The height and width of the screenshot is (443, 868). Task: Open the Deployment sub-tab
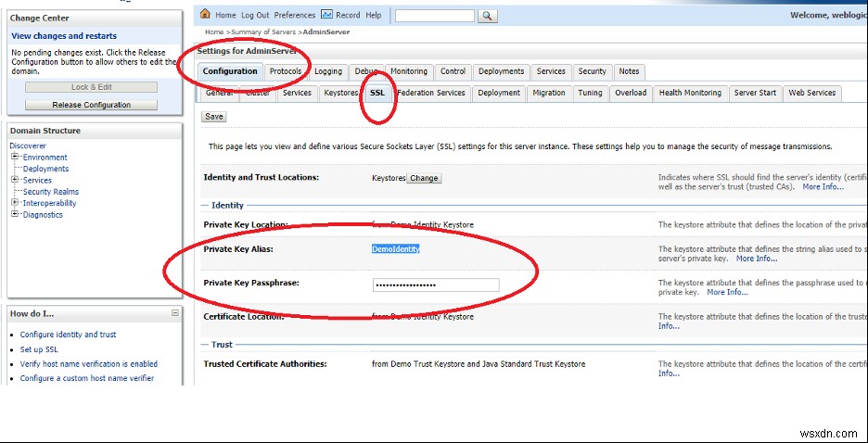[x=499, y=93]
